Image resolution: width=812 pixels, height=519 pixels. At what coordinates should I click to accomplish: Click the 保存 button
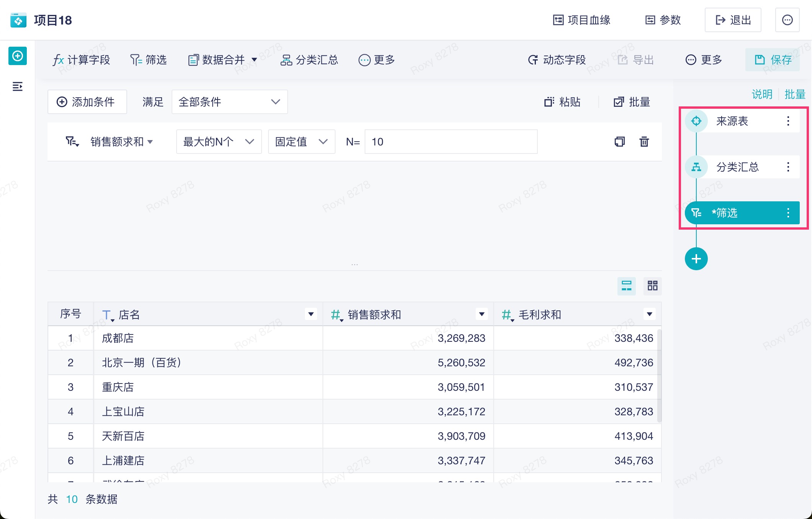(x=773, y=60)
